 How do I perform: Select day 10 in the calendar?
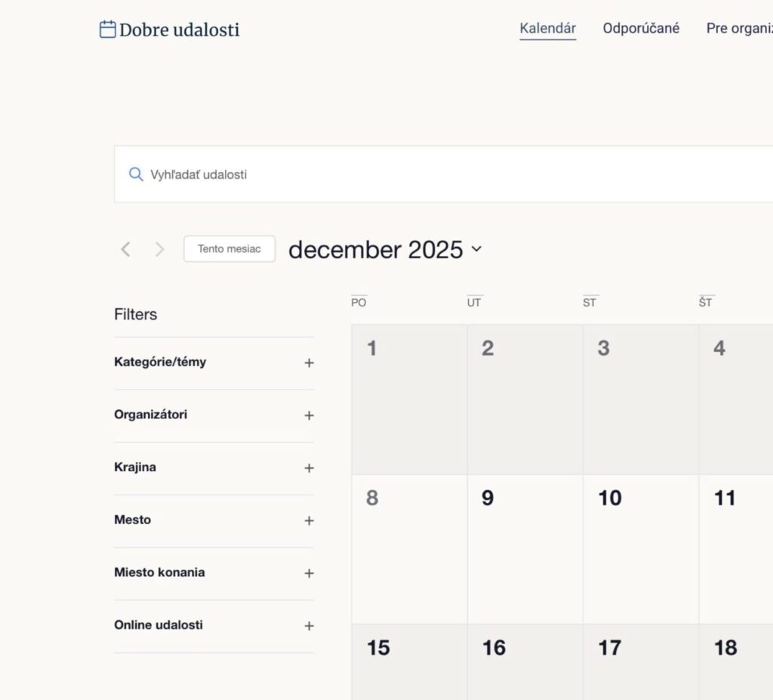[x=640, y=549]
